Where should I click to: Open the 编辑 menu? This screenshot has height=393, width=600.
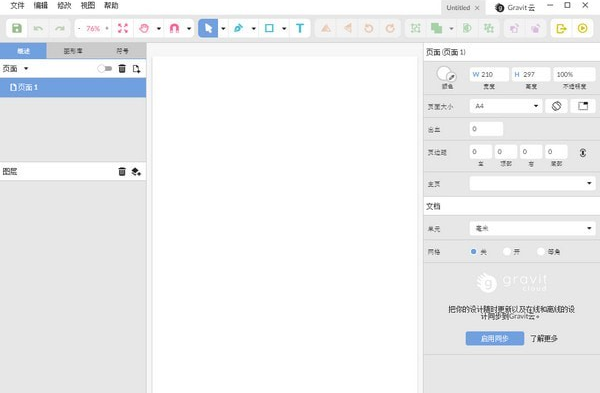pyautogui.click(x=41, y=6)
